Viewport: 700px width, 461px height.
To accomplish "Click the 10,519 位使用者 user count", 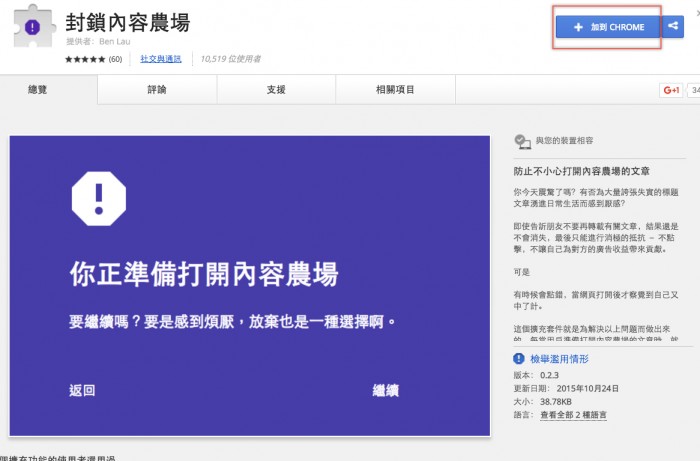I will (x=230, y=59).
